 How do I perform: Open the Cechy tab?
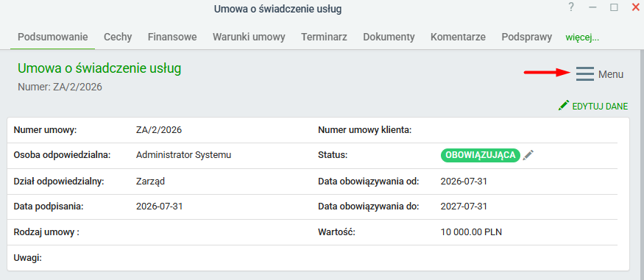click(x=118, y=37)
